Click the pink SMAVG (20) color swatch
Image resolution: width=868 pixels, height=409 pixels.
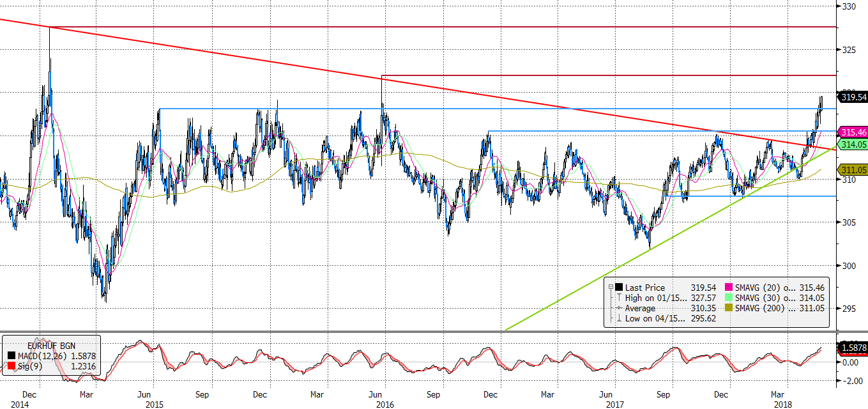[x=729, y=287]
